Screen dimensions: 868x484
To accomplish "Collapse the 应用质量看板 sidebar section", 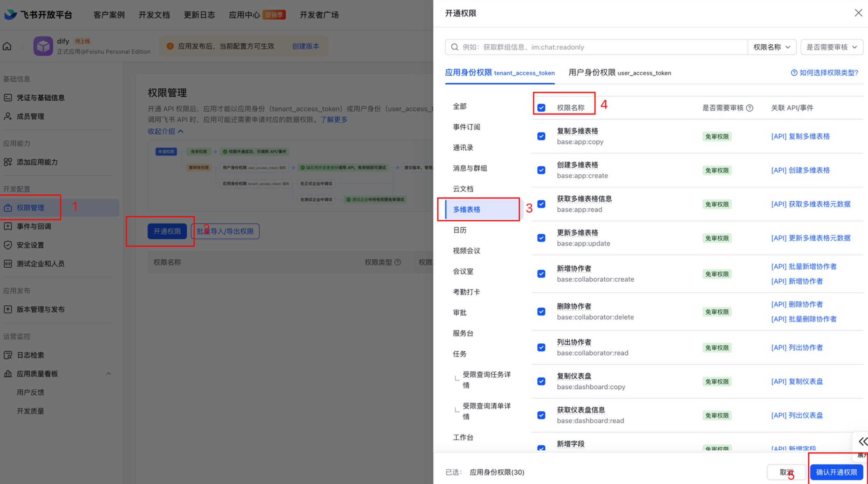I will tap(108, 374).
